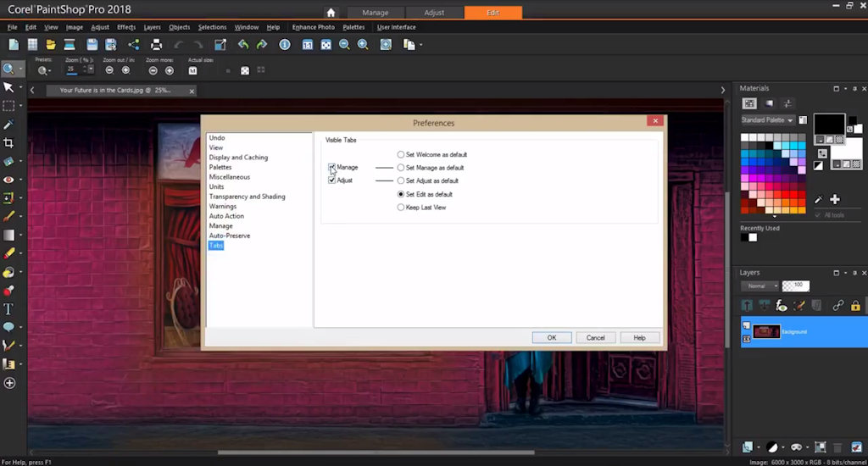Open the zoom Presets dropdown
Image resolution: width=868 pixels, height=466 pixels.
point(44,71)
